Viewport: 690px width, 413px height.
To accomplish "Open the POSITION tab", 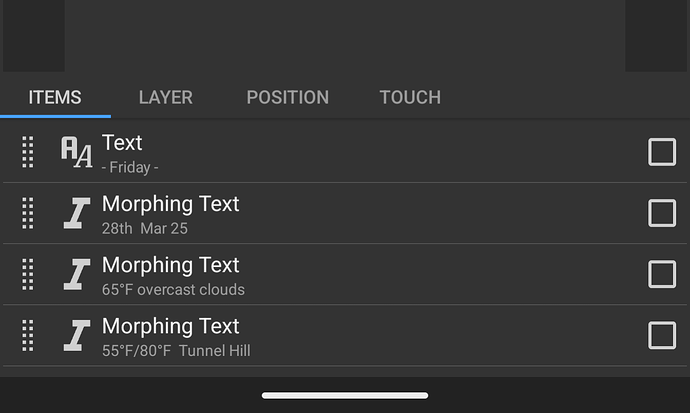I will pyautogui.click(x=288, y=97).
